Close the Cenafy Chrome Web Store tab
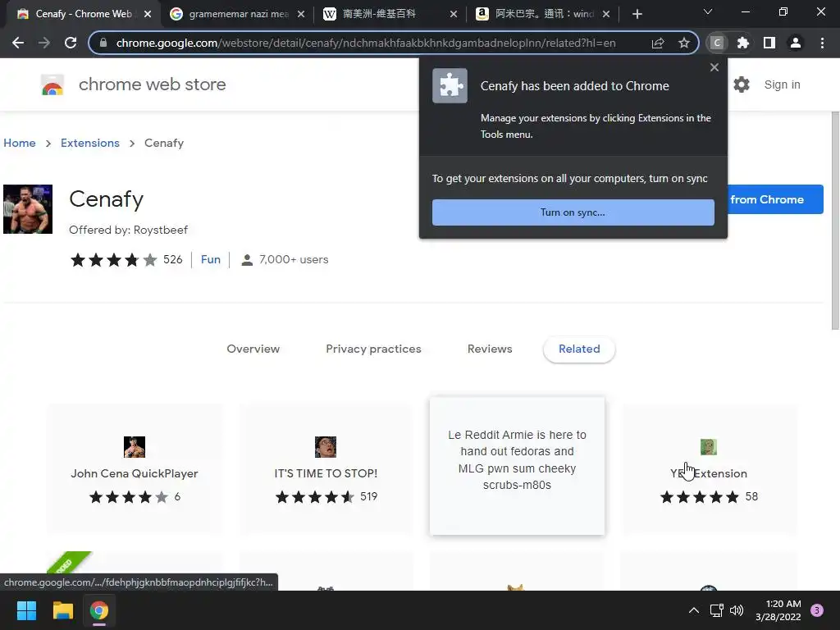The height and width of the screenshot is (630, 840). 148,14
